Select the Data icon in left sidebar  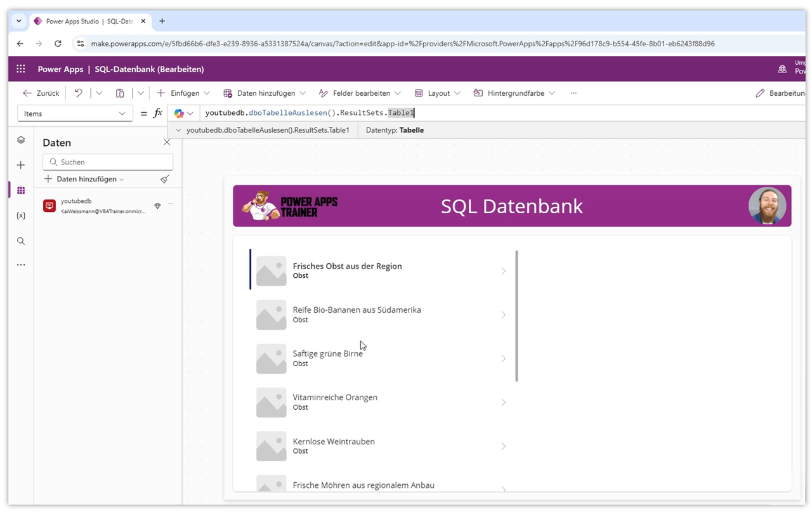point(21,190)
